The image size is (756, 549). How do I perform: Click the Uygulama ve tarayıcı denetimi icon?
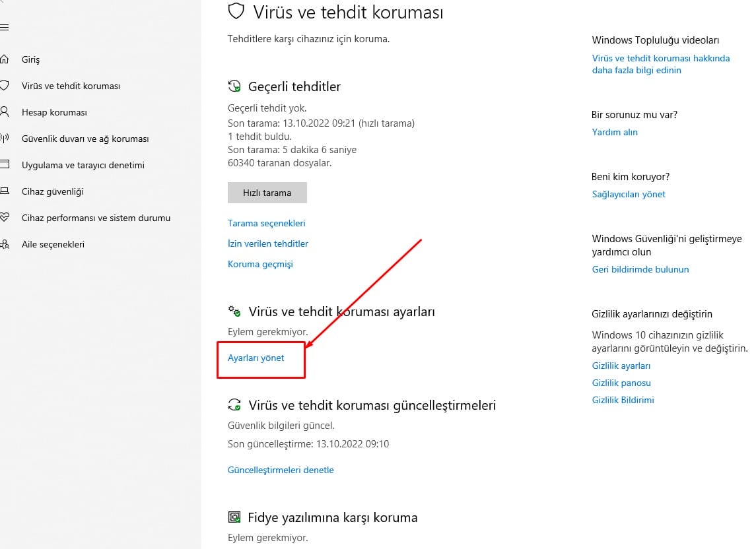pyautogui.click(x=4, y=165)
